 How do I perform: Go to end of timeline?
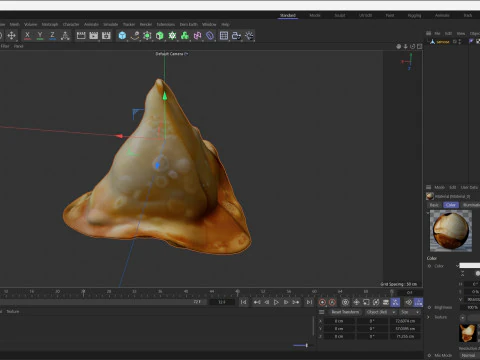pos(309,302)
